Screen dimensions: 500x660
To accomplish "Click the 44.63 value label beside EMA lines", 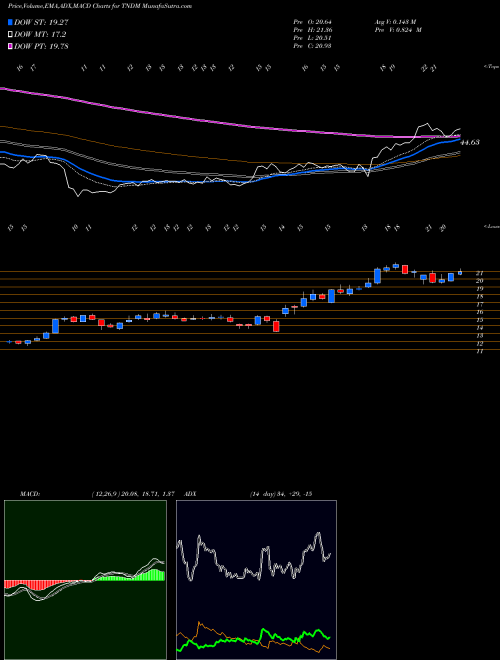I will click(470, 143).
